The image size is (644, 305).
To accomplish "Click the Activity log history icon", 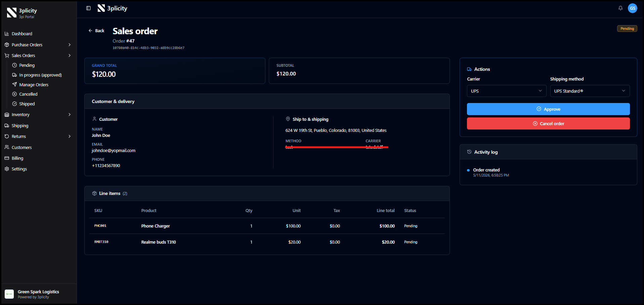I will [x=469, y=152].
